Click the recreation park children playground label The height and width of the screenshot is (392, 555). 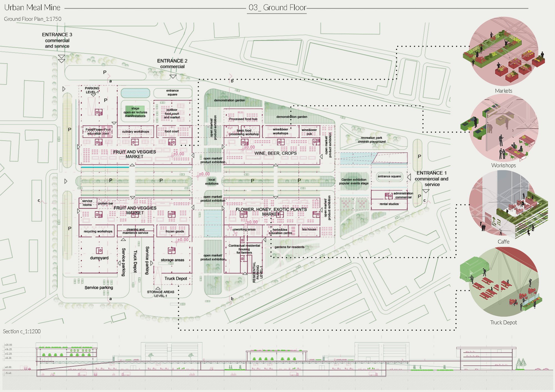(x=372, y=140)
